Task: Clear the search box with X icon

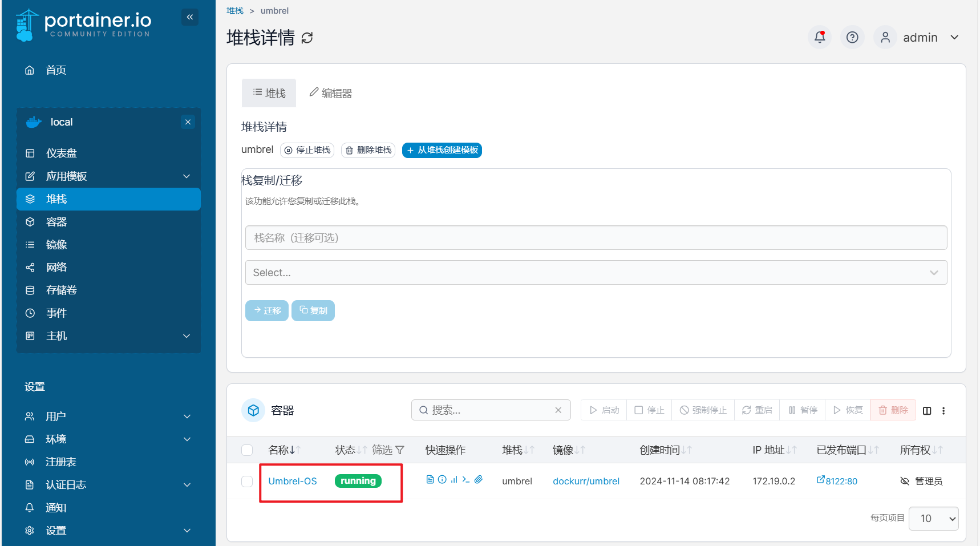Action: 558,410
